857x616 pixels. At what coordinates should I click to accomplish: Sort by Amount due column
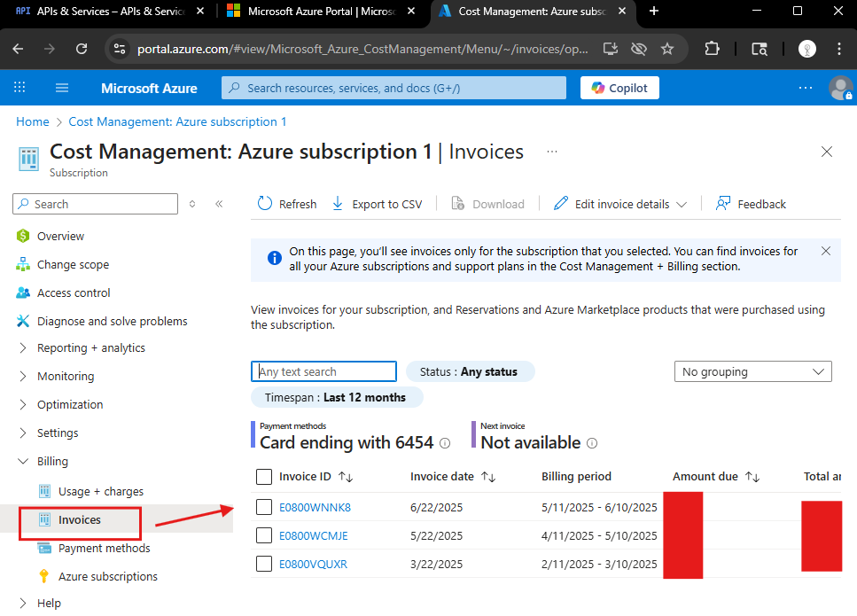coord(716,477)
